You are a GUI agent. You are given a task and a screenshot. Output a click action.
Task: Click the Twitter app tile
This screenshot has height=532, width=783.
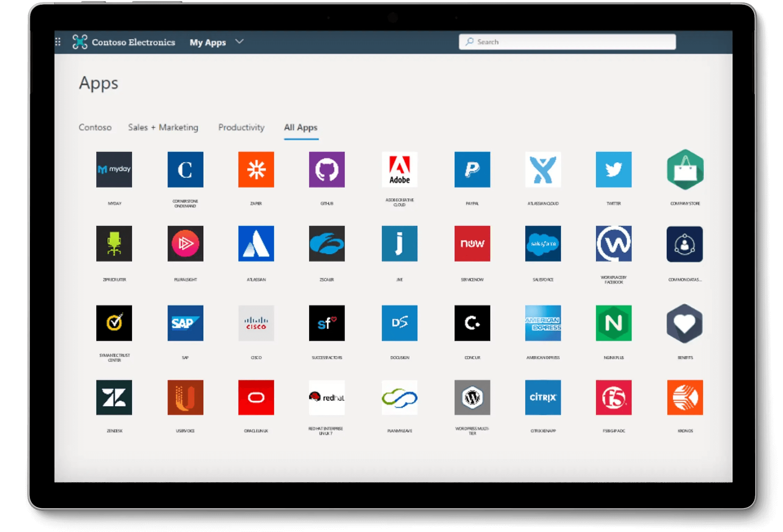pyautogui.click(x=614, y=169)
